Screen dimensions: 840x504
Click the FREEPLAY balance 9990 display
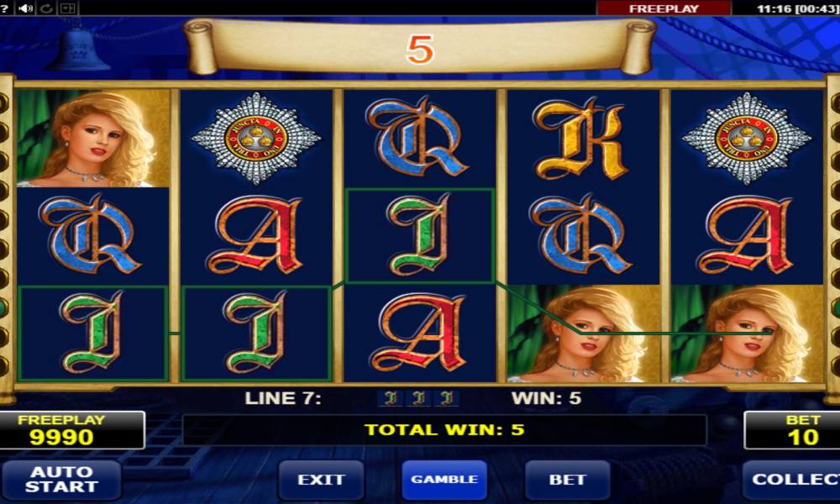(72, 430)
